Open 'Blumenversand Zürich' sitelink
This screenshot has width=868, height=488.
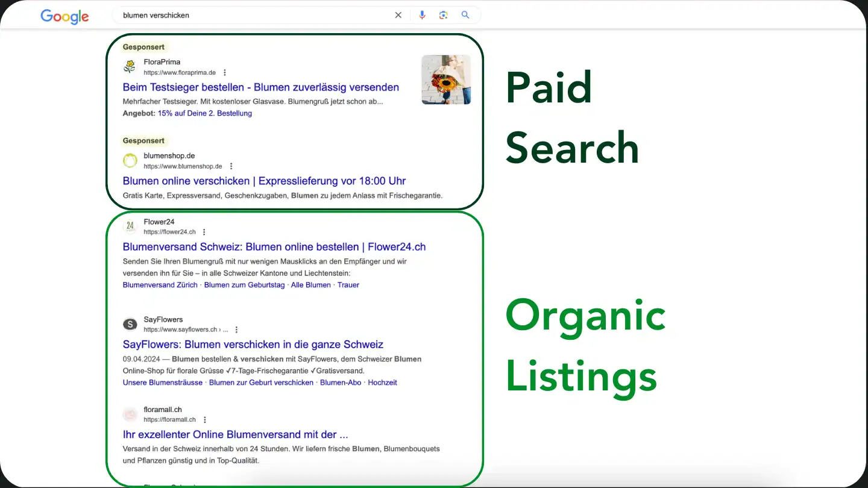coord(160,285)
